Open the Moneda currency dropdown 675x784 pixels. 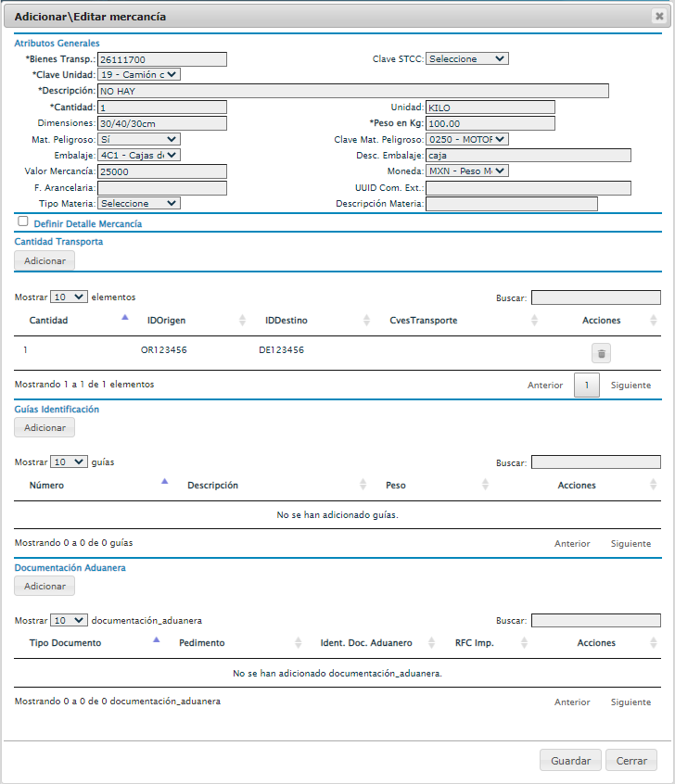pos(467,171)
